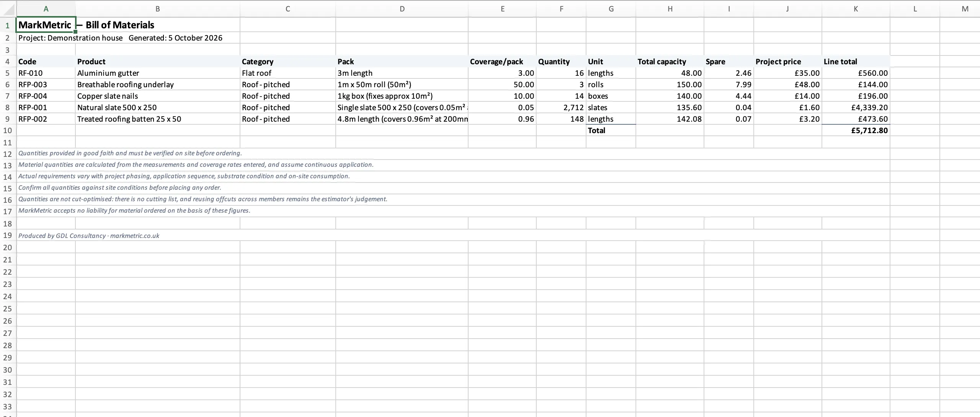The height and width of the screenshot is (417, 980).
Task: Select 'Produced by GDL Consultancy' footer cell
Action: 453,236
